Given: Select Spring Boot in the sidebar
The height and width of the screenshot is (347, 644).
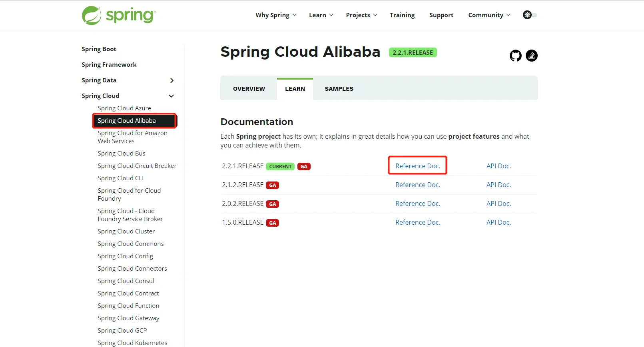Looking at the screenshot, I should tap(99, 49).
